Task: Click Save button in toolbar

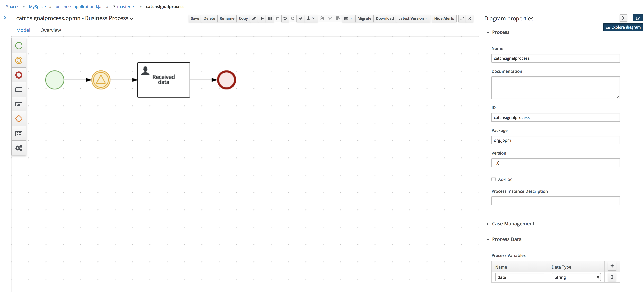Action: tap(195, 18)
